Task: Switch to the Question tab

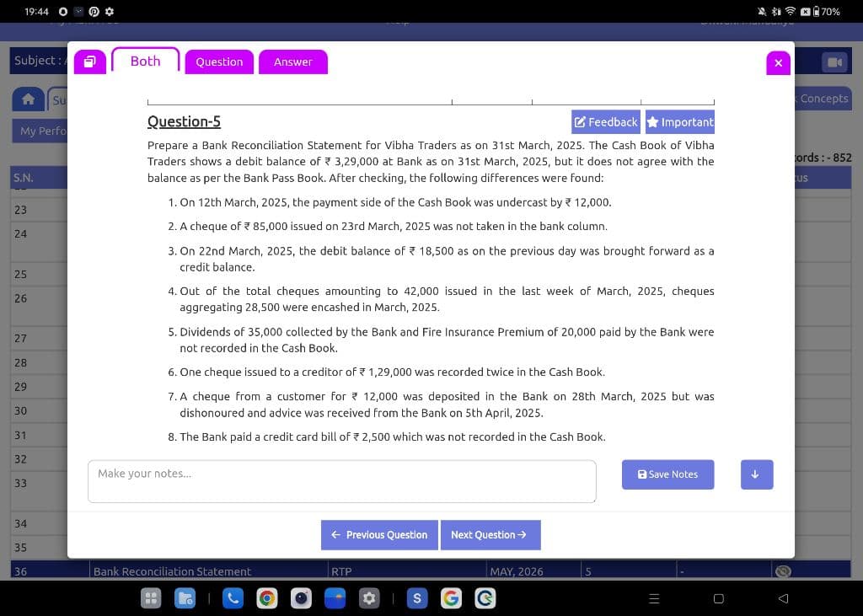Action: pos(219,62)
